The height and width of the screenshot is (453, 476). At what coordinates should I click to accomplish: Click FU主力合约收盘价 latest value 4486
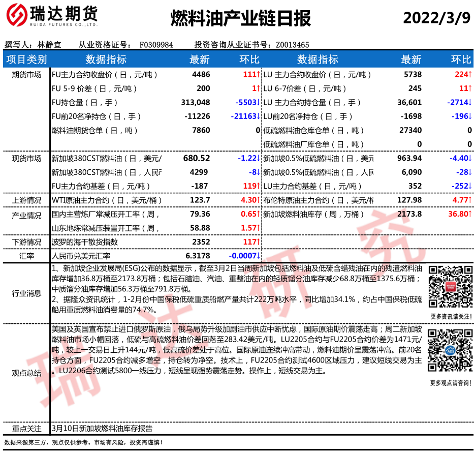coord(201,75)
